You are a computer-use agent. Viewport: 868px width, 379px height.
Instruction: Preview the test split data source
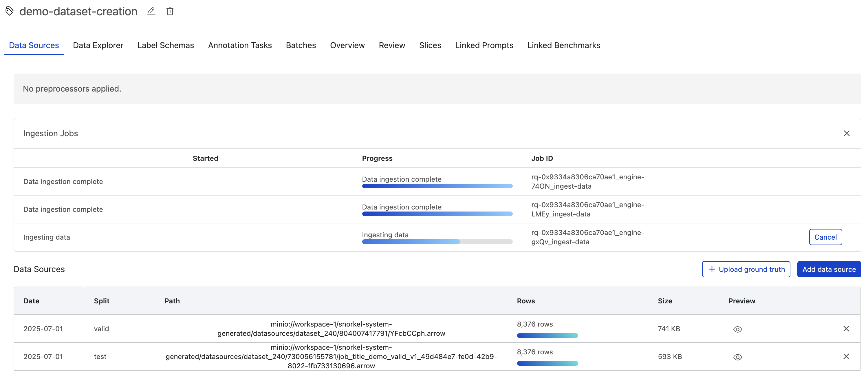[737, 357]
